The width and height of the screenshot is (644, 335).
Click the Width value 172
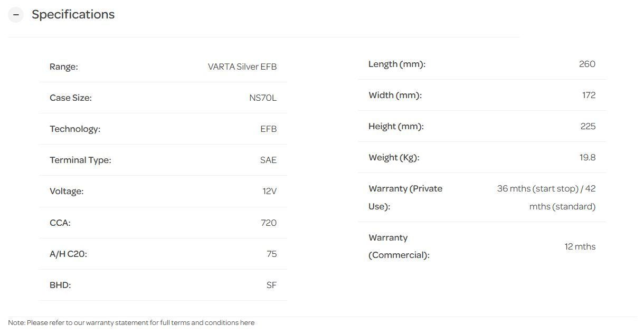pyautogui.click(x=589, y=95)
